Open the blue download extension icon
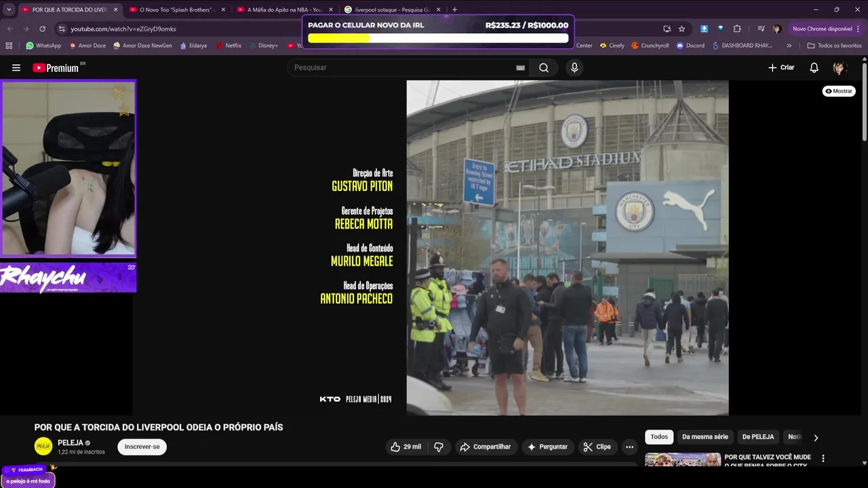This screenshot has height=488, width=868. (x=704, y=29)
